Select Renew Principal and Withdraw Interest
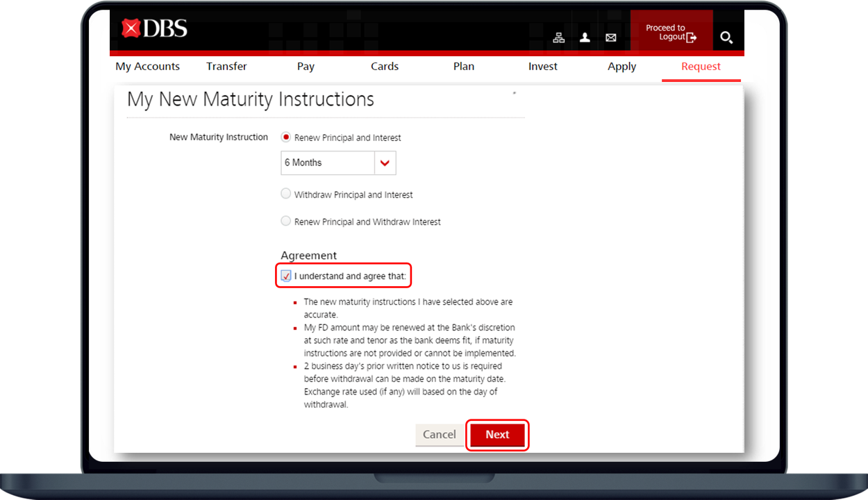This screenshot has width=868, height=500. click(286, 222)
